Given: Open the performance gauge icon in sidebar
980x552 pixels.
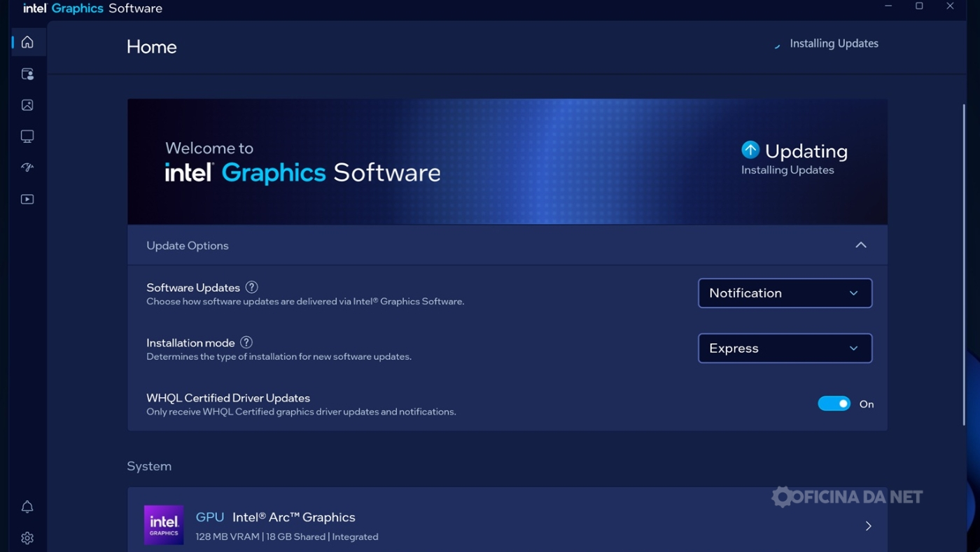Looking at the screenshot, I should [x=27, y=167].
